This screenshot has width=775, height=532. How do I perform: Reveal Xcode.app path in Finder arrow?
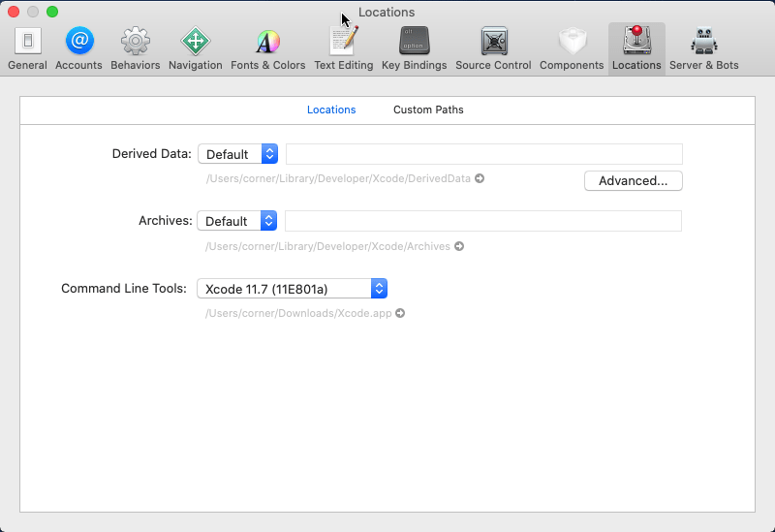coord(400,313)
